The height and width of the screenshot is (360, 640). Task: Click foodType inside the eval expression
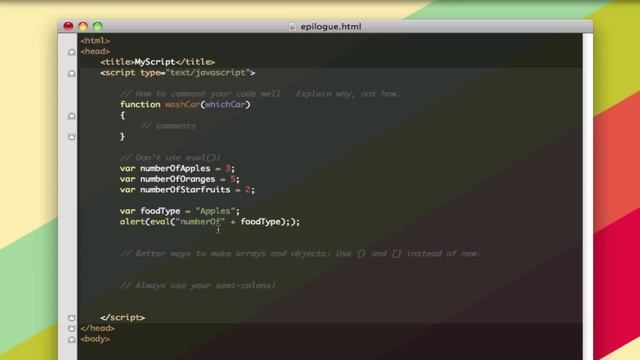tap(260, 222)
